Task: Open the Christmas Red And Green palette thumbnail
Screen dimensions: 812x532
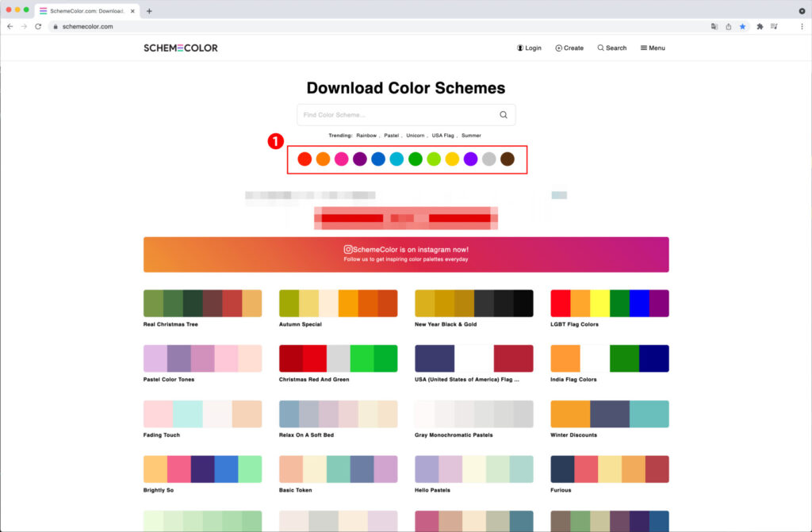Action: [x=338, y=358]
